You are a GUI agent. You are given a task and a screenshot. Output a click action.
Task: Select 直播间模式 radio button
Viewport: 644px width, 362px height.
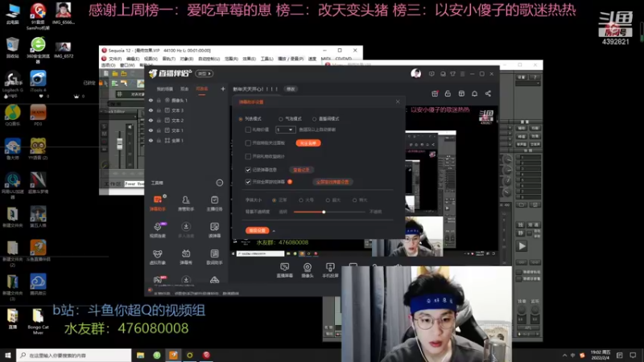tap(315, 119)
